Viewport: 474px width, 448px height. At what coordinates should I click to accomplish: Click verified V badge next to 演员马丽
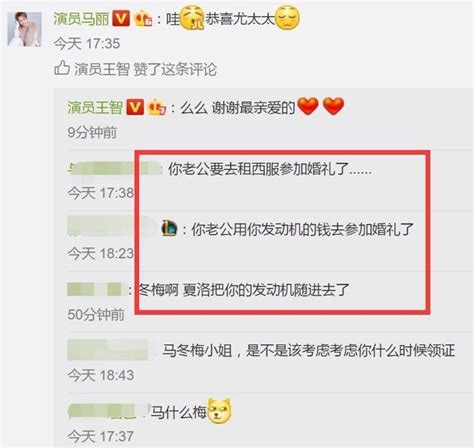[121, 18]
